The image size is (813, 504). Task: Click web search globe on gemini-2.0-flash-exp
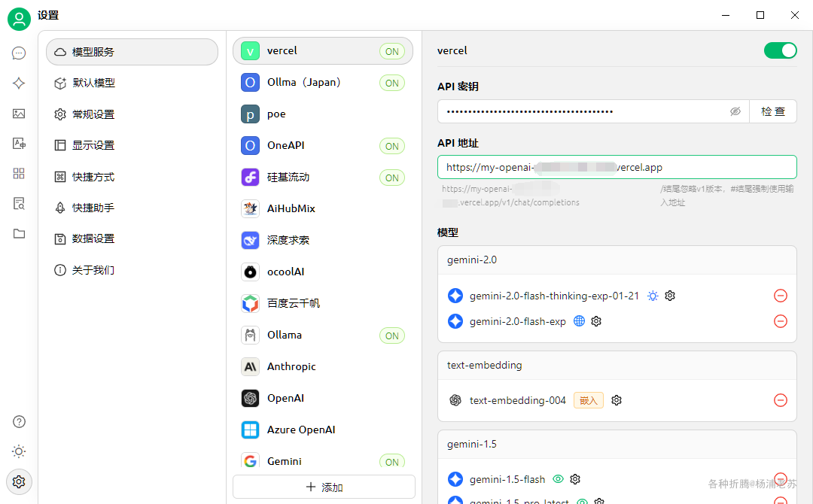579,321
